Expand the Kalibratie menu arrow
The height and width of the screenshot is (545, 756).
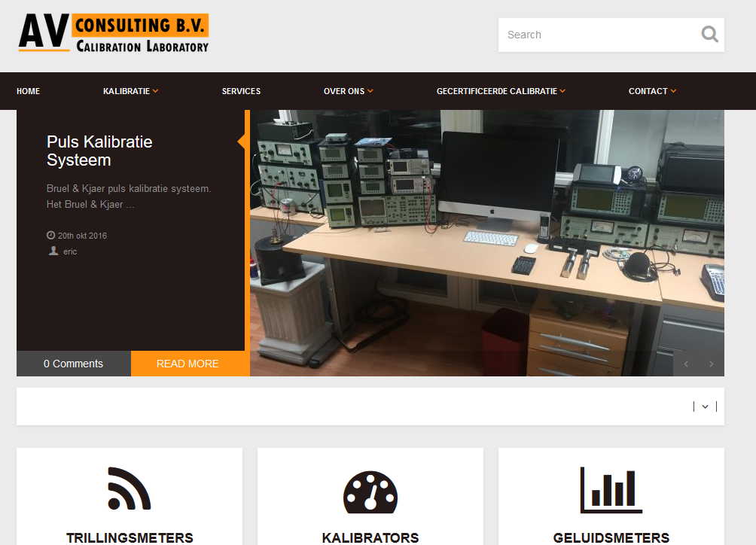click(155, 91)
